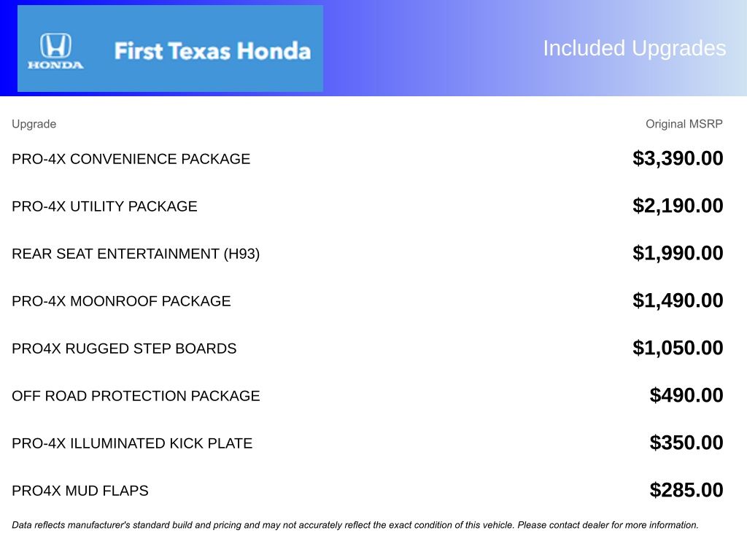The image size is (747, 560).
Task: Select PRO4X RUGGED STEP BOARDS upgrade
Action: [124, 349]
